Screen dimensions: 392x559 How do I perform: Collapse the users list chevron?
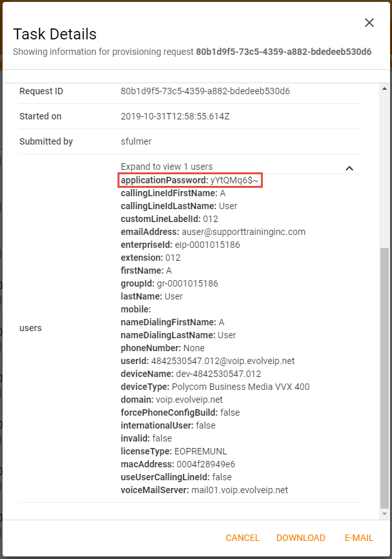point(349,168)
